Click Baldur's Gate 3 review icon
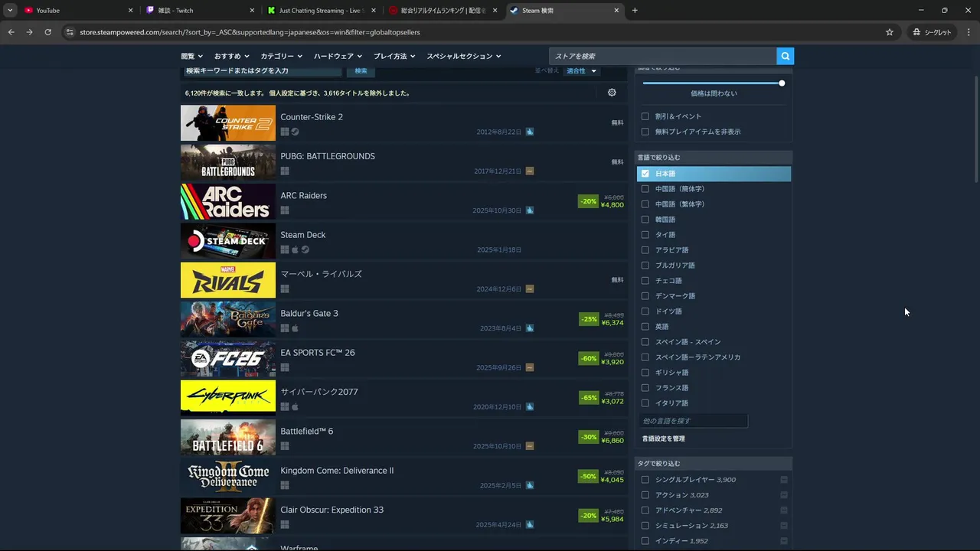Image resolution: width=980 pixels, height=551 pixels. tap(530, 328)
